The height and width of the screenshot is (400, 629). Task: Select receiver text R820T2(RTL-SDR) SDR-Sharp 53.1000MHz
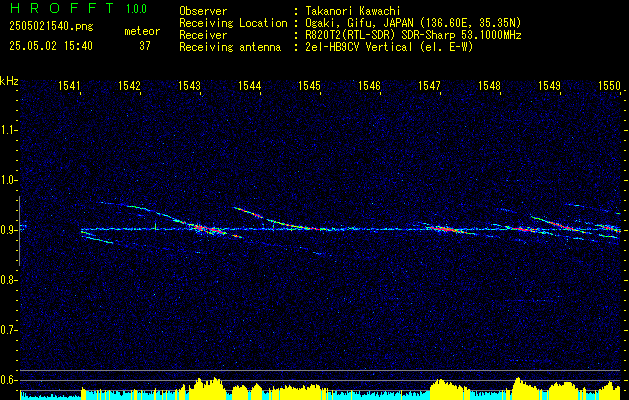tap(413, 35)
